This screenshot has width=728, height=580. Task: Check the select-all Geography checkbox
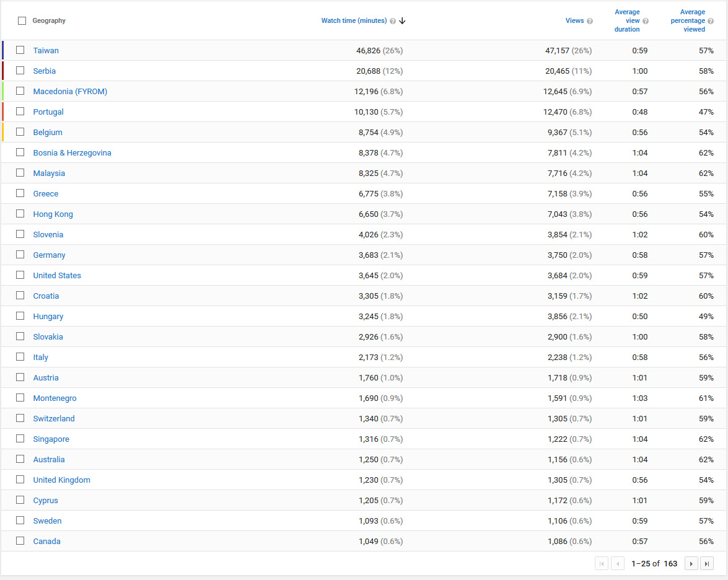(x=22, y=20)
